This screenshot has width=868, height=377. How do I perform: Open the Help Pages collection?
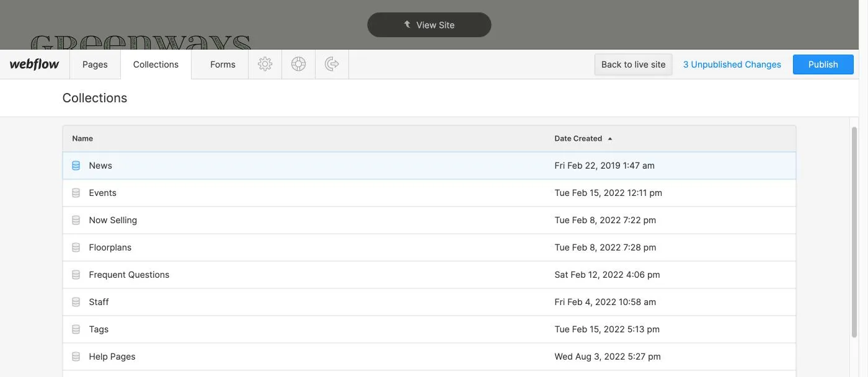pos(429,357)
